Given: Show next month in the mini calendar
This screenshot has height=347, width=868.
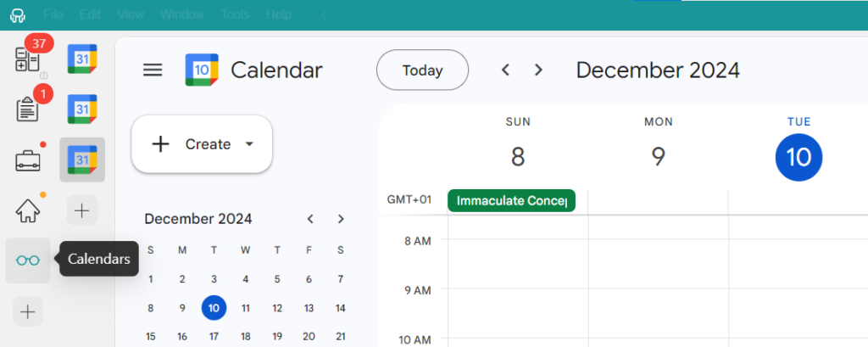Looking at the screenshot, I should click(x=341, y=219).
